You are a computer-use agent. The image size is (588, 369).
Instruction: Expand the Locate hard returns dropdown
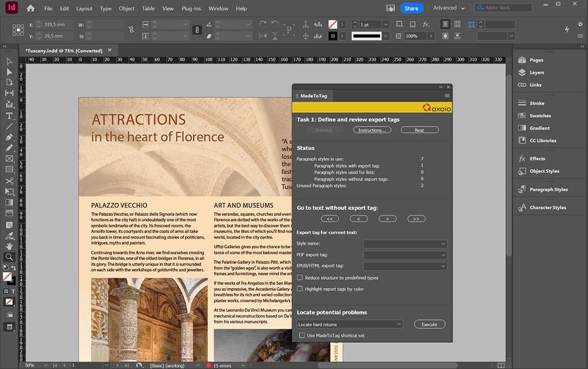(x=350, y=324)
